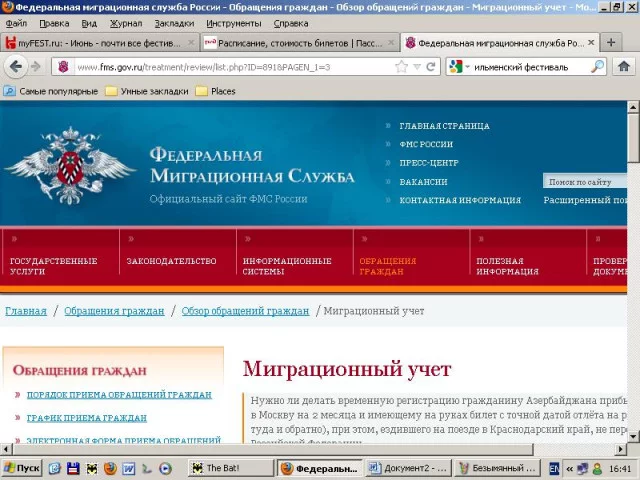This screenshot has height=480, width=640.
Task: Switch to The Bat! taskbar window
Action: (x=231, y=468)
